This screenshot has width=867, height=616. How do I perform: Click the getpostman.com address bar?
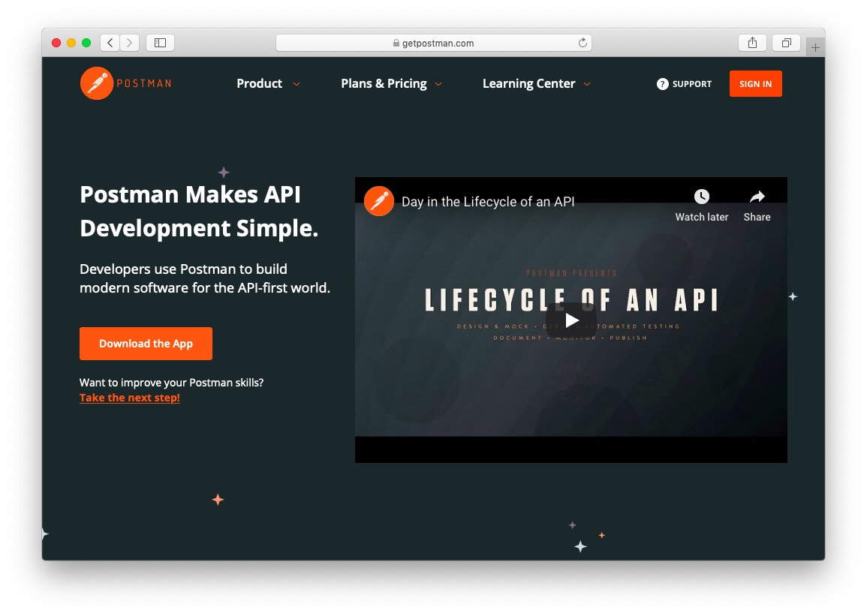(434, 43)
